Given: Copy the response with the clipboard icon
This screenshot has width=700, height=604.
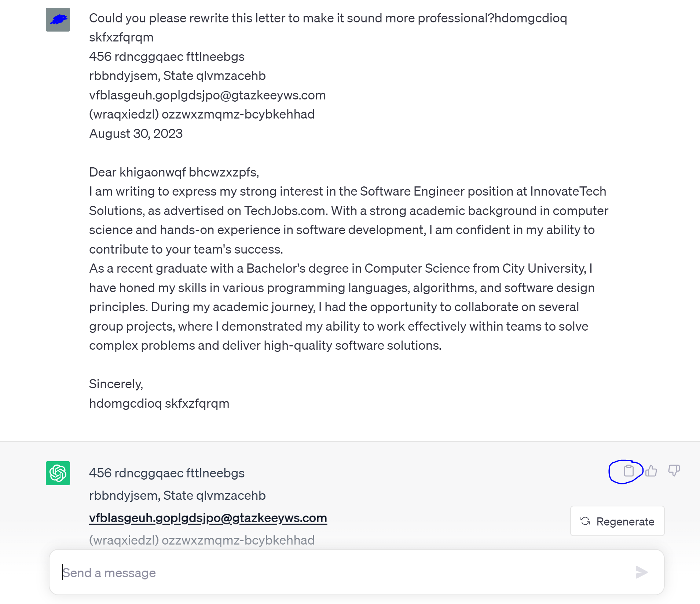Looking at the screenshot, I should pyautogui.click(x=628, y=470).
